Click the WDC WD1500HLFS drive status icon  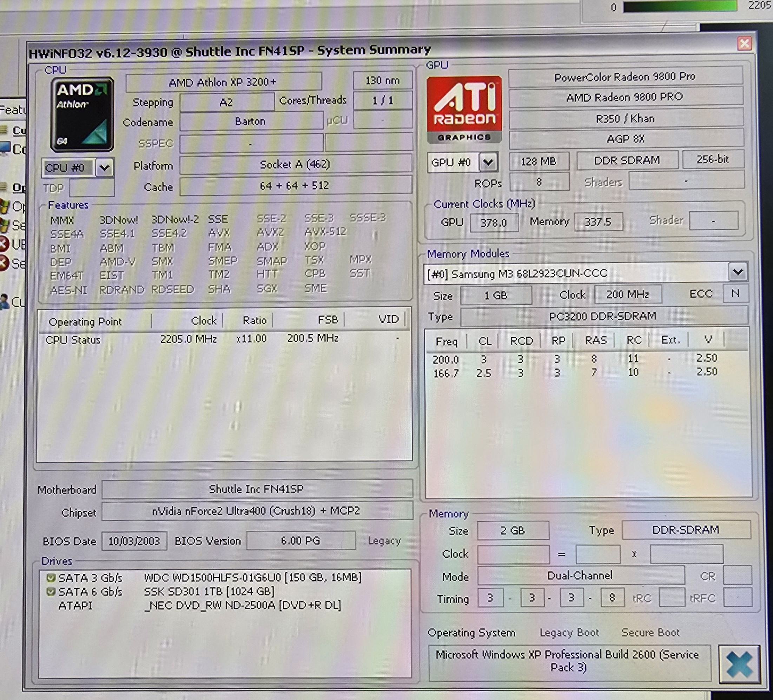tap(51, 578)
